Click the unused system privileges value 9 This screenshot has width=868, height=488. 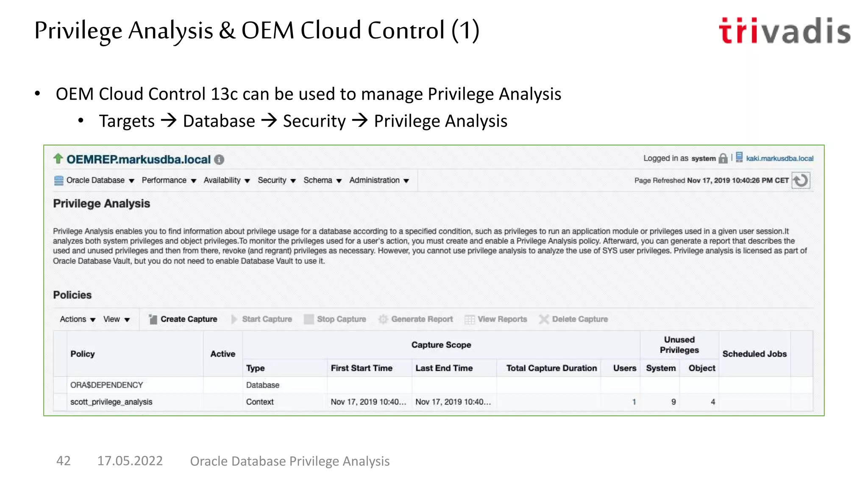pyautogui.click(x=673, y=402)
